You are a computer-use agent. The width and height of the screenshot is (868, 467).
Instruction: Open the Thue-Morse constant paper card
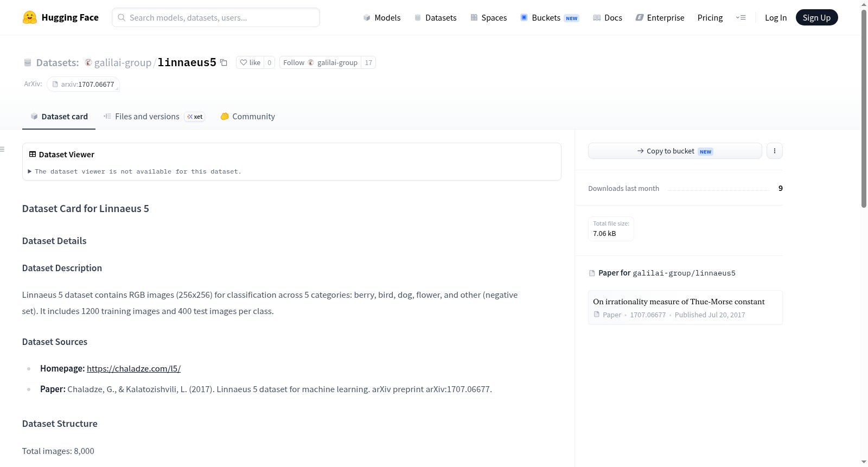pos(685,307)
